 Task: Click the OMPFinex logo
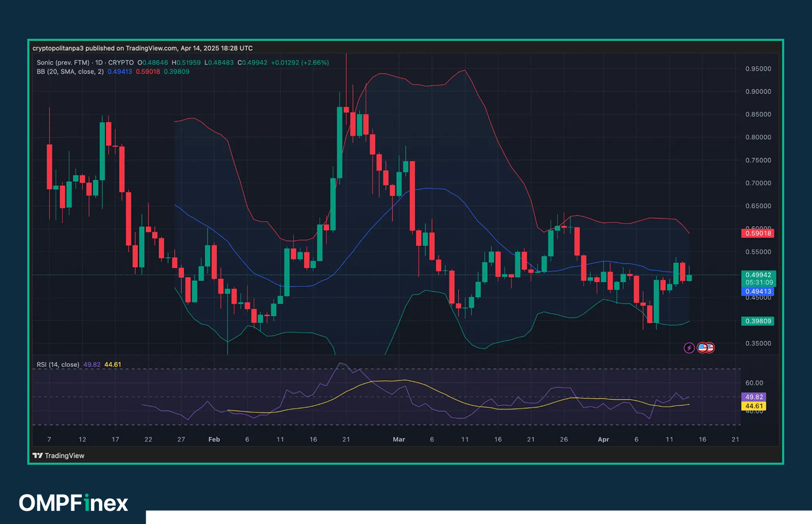pyautogui.click(x=74, y=503)
